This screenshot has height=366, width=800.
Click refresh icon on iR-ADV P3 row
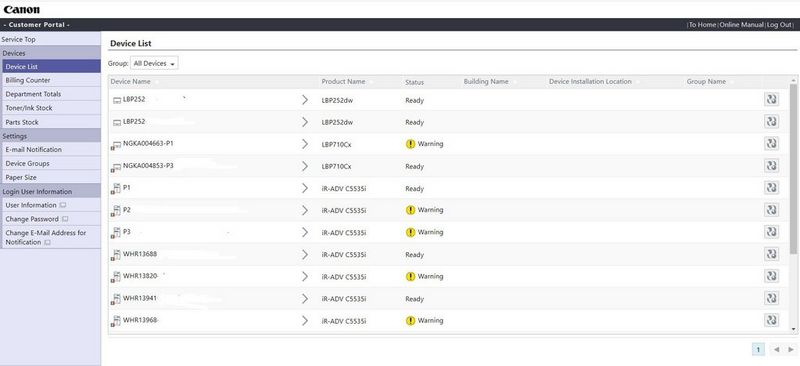(x=771, y=232)
